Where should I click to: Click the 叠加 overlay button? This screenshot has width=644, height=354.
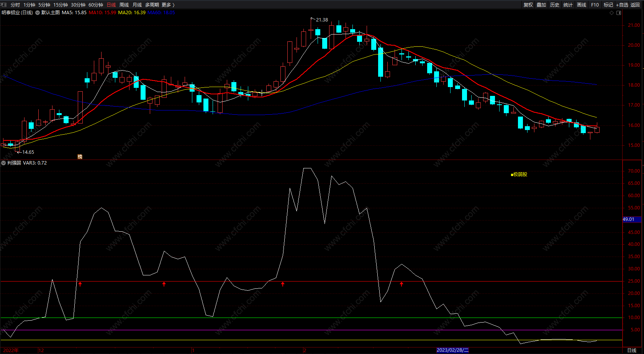click(541, 5)
